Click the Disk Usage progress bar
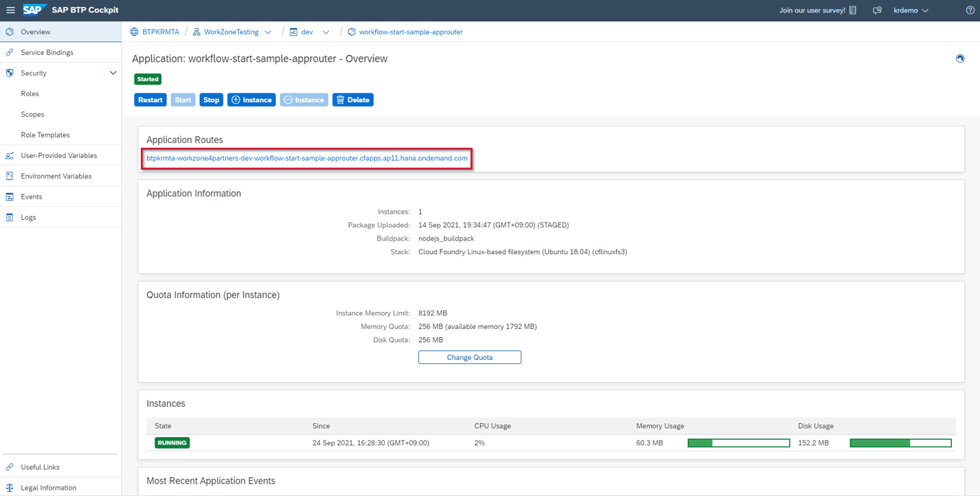This screenshot has width=980, height=496. click(901, 443)
